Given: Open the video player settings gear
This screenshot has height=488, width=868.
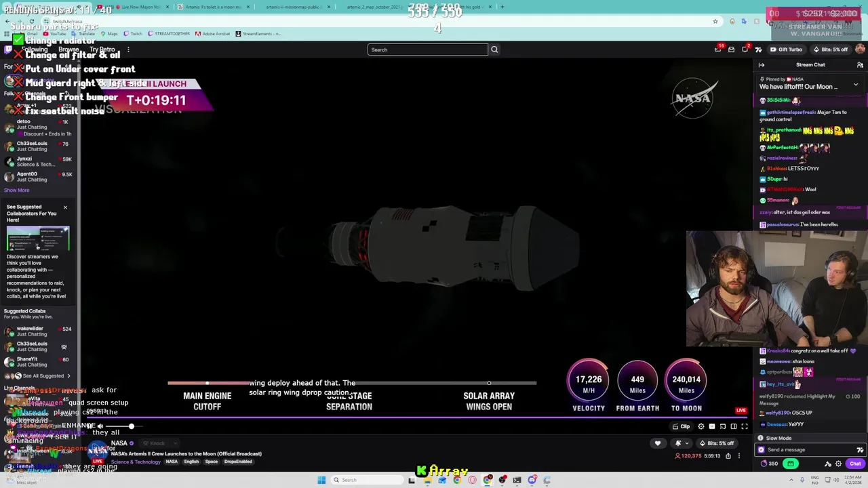Looking at the screenshot, I should (x=701, y=426).
